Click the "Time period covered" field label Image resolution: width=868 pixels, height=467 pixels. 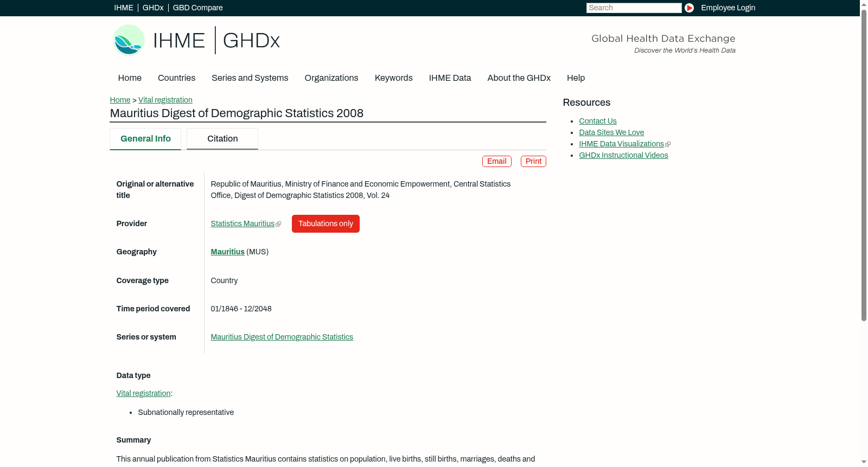click(x=153, y=309)
